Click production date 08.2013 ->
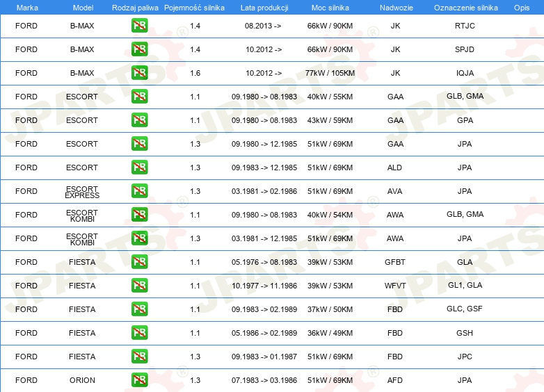 coord(263,26)
